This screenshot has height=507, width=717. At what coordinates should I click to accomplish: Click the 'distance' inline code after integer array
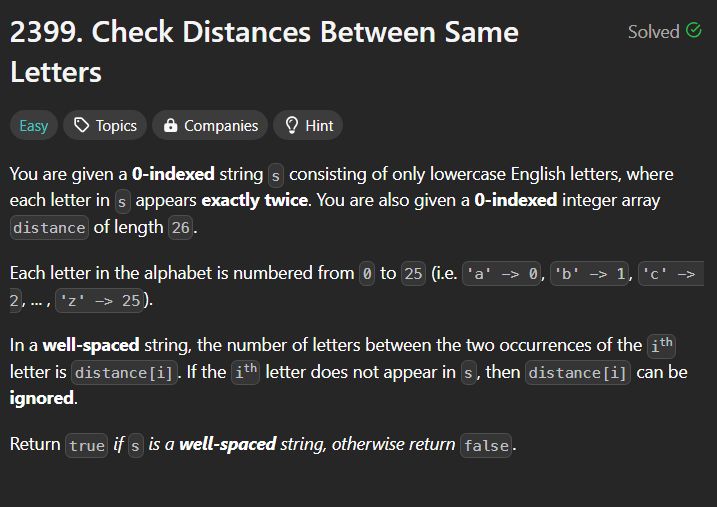point(49,228)
